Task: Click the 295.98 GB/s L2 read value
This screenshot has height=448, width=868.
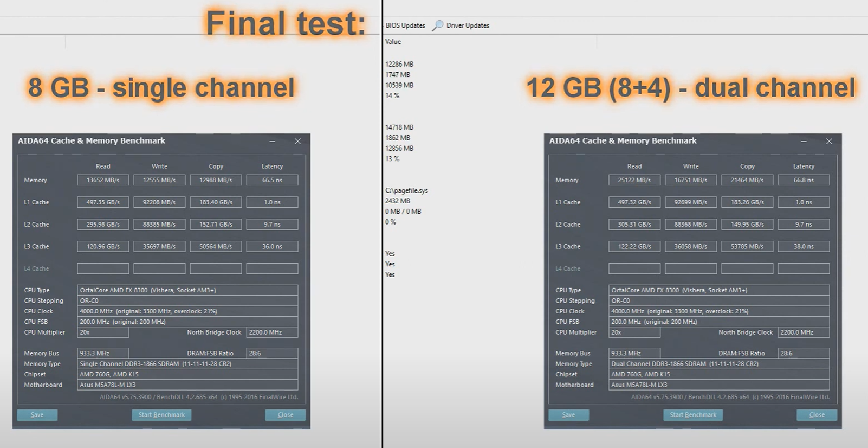Action: (x=103, y=225)
